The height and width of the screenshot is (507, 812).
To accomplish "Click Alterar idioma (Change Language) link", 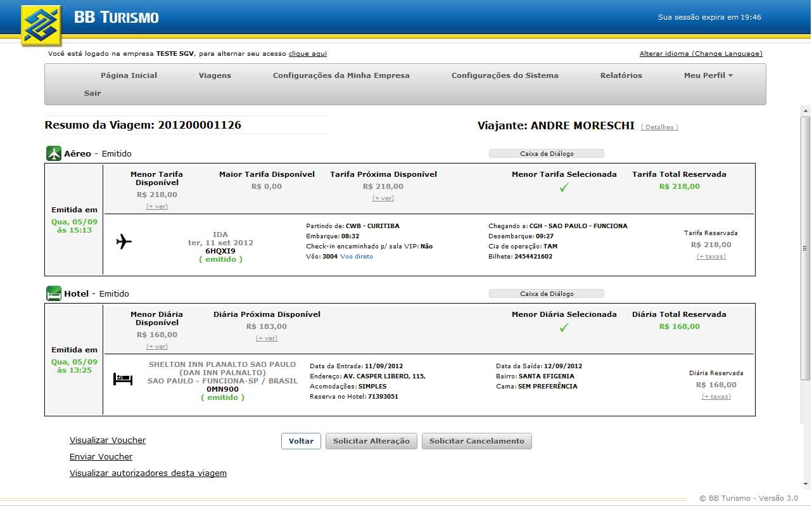I will coord(701,54).
